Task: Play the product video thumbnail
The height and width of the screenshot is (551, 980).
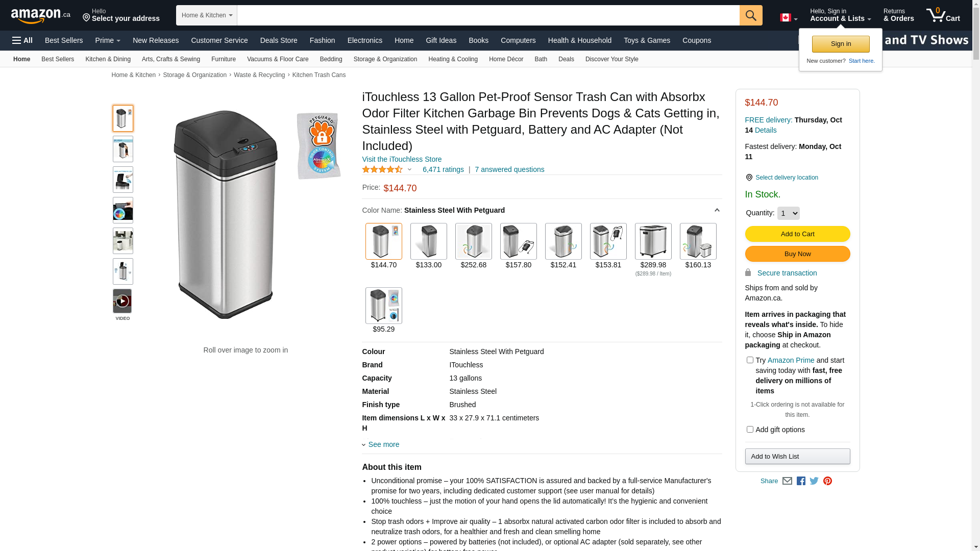Action: click(122, 301)
